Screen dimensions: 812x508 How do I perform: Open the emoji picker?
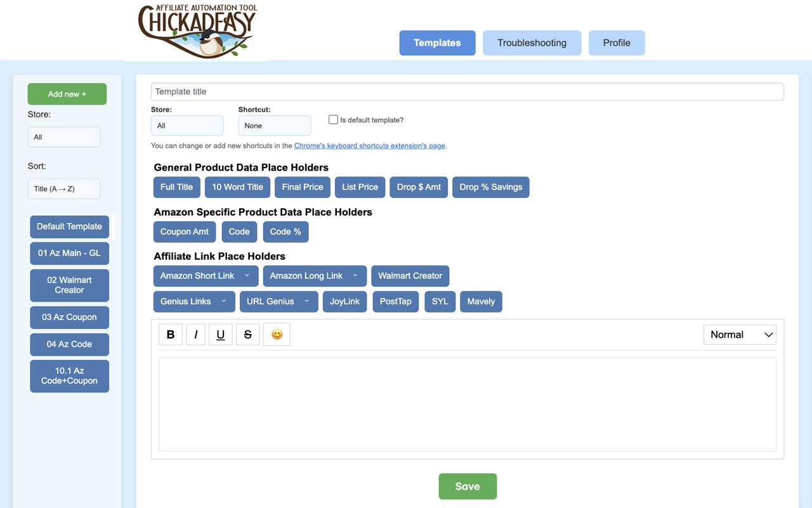click(x=276, y=334)
